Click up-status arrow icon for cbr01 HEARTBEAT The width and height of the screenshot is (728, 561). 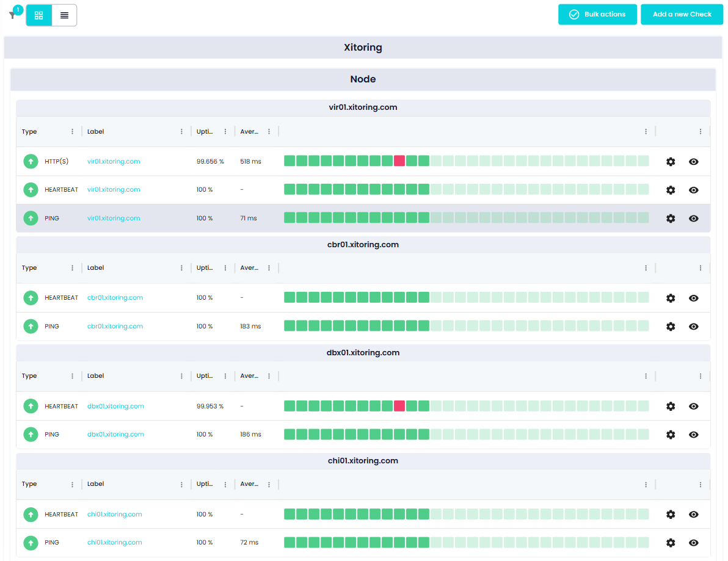pos(31,298)
